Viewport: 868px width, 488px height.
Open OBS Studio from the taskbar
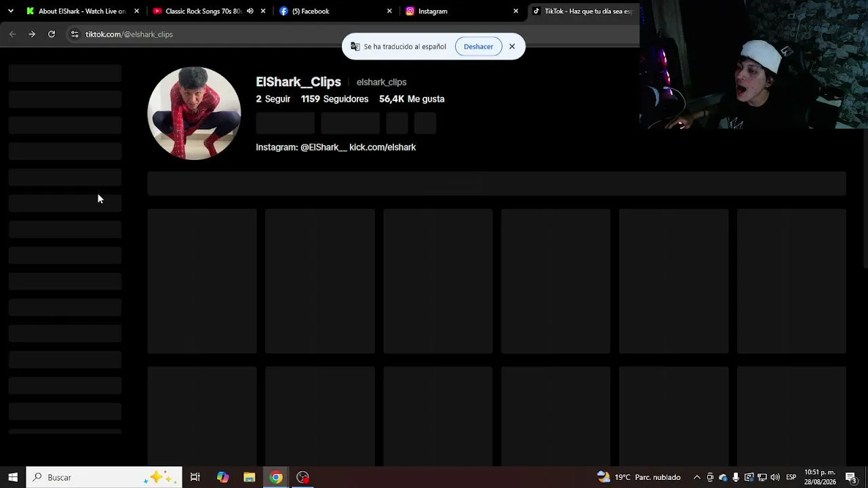tap(302, 477)
